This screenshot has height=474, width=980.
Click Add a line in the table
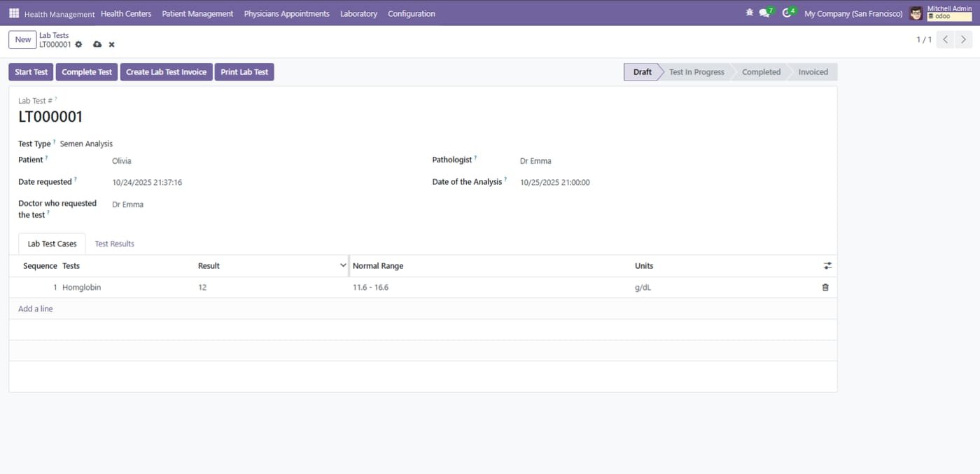36,309
